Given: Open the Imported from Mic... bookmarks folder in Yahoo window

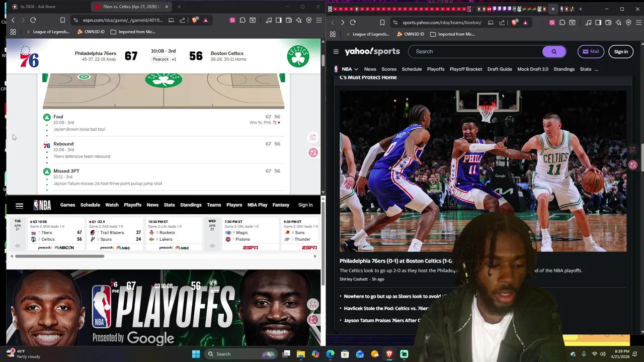Looking at the screenshot, I should pyautogui.click(x=452, y=34).
